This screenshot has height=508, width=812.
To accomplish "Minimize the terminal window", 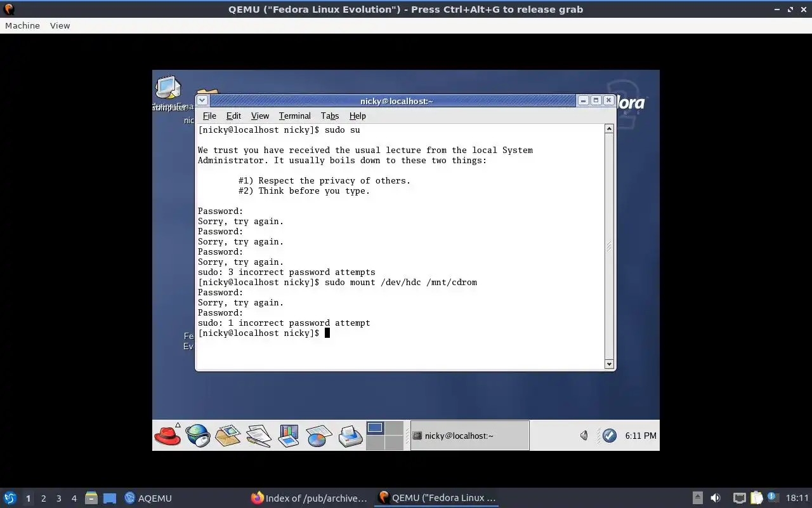I will pyautogui.click(x=583, y=100).
